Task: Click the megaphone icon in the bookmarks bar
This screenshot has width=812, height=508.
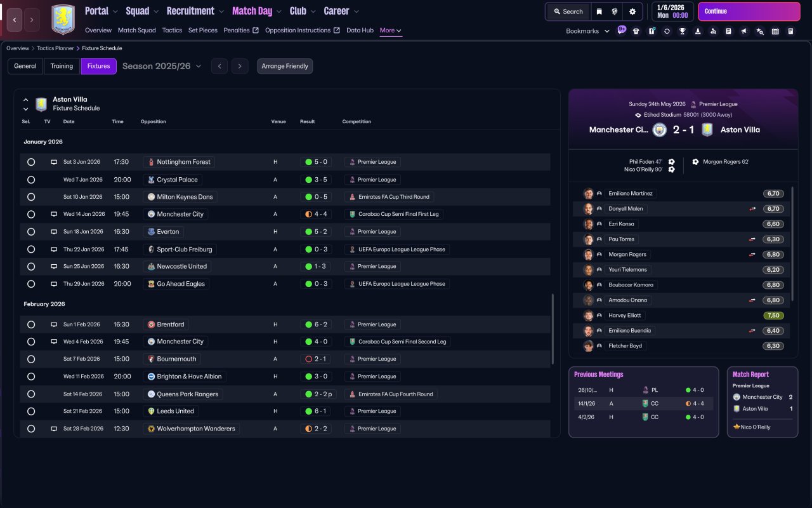Action: tap(744, 31)
